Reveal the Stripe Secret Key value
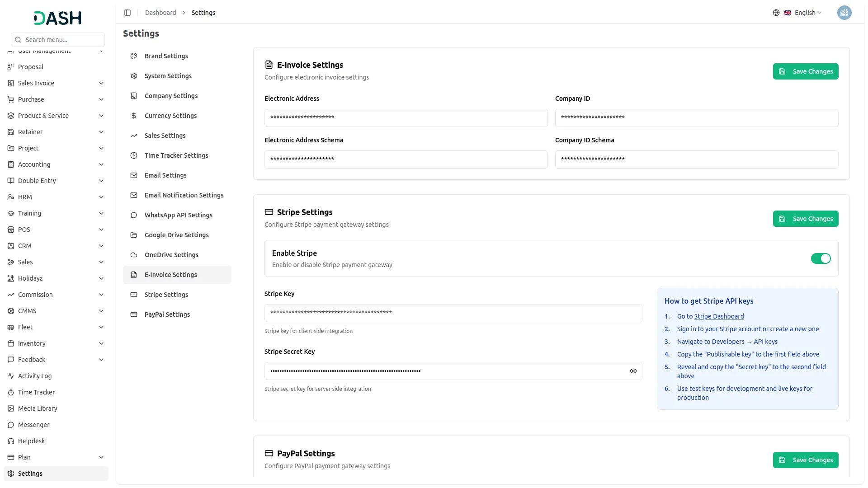Viewport: 868px width, 488px height. pos(633,371)
